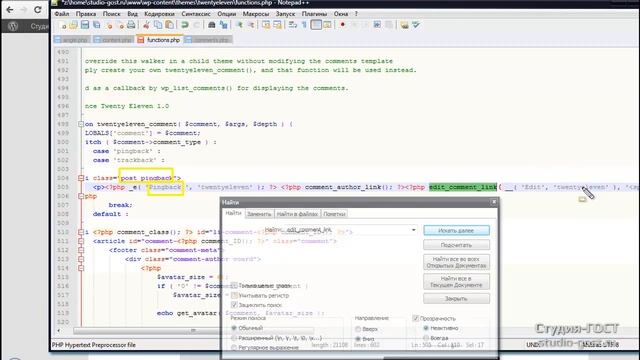640x360 pixels.
Task: Click the Run Macro Multiple Times icon
Action: 377,25
